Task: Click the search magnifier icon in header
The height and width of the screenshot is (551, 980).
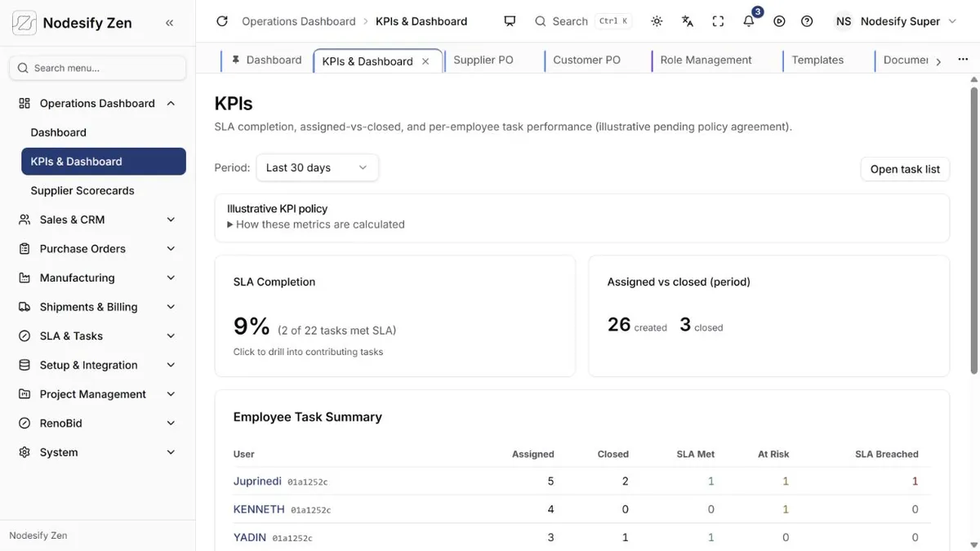Action: (x=541, y=21)
